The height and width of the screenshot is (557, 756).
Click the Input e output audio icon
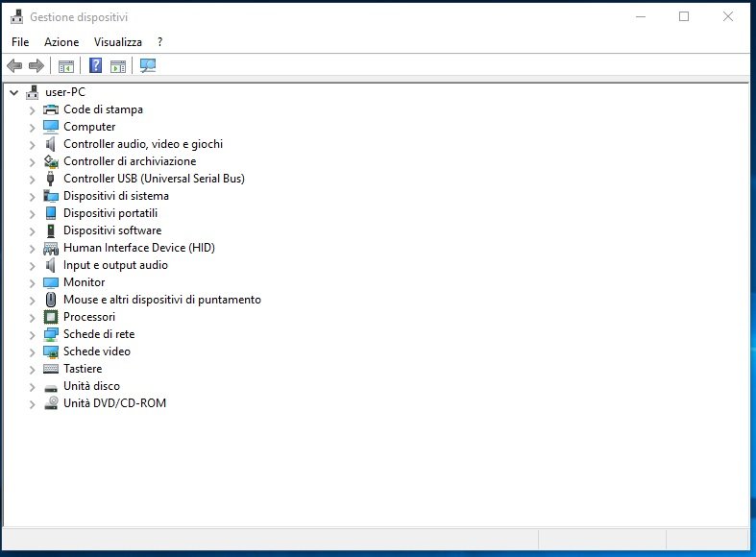pos(51,265)
